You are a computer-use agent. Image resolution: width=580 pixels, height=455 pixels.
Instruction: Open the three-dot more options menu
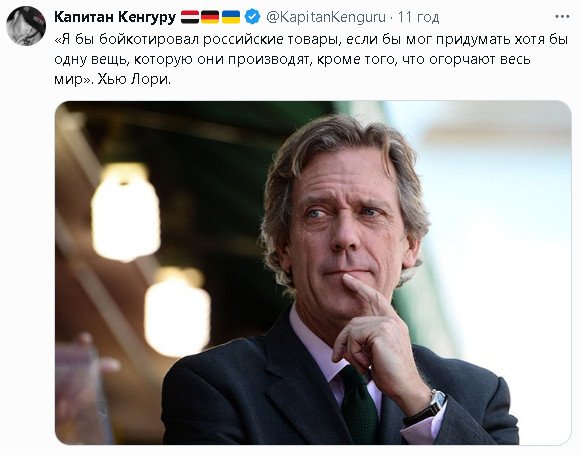point(562,17)
